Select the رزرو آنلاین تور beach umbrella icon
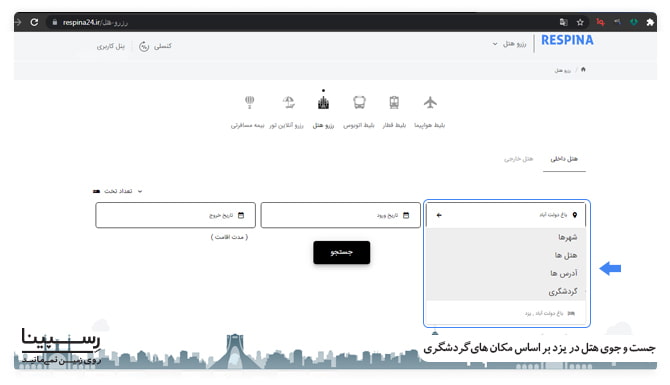Viewport: 670px width, 385px height. (x=289, y=103)
